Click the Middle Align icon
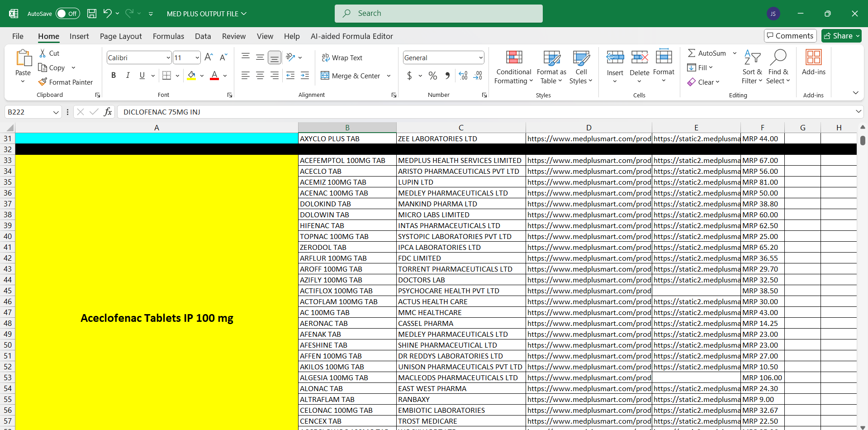 click(260, 57)
